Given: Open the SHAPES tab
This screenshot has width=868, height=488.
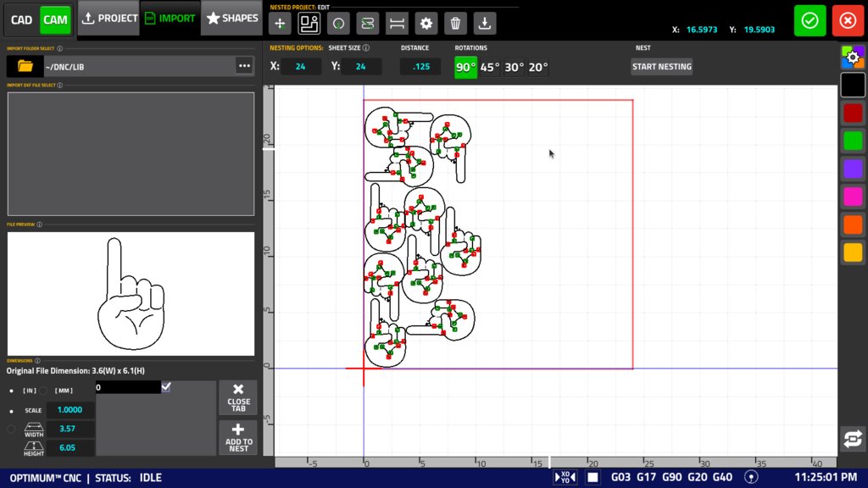Looking at the screenshot, I should pyautogui.click(x=232, y=19).
